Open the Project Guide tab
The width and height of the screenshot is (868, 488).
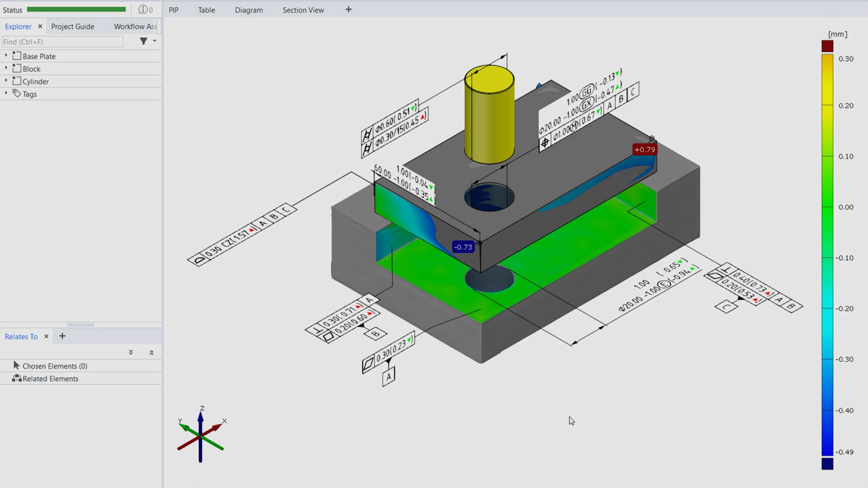tap(72, 26)
